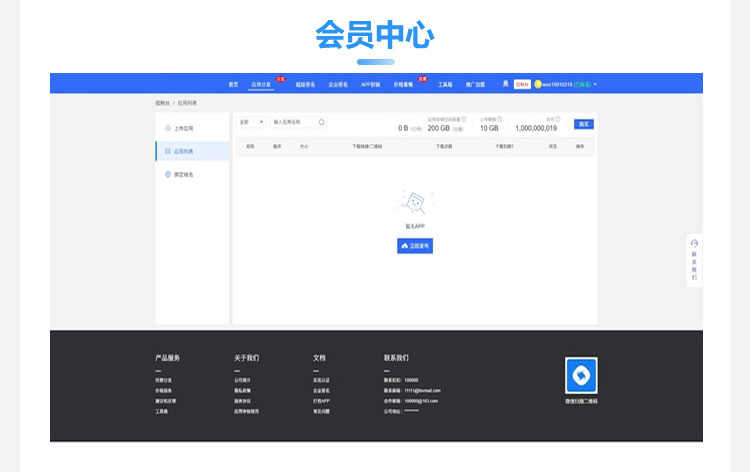Viewport: 750px width, 472px height.
Task: Click the 1,000,000,019 value
Action: pos(536,128)
